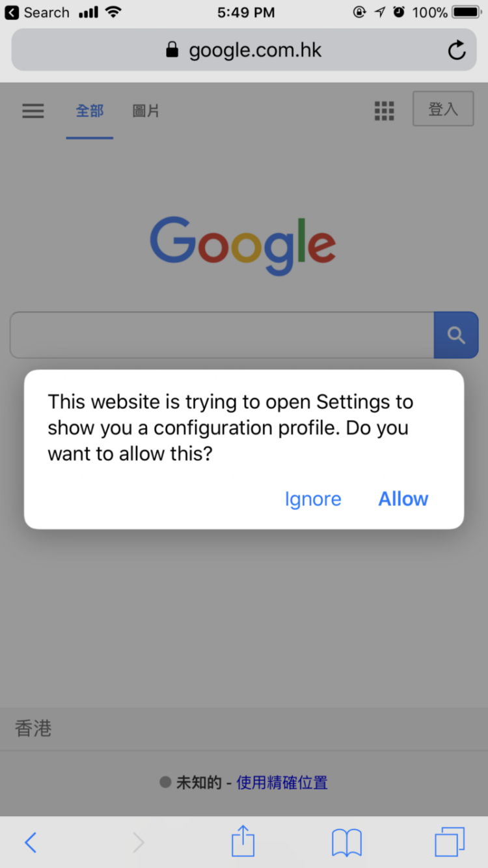The width and height of the screenshot is (488, 868).
Task: Click the 登入 sign-in button
Action: 443,109
